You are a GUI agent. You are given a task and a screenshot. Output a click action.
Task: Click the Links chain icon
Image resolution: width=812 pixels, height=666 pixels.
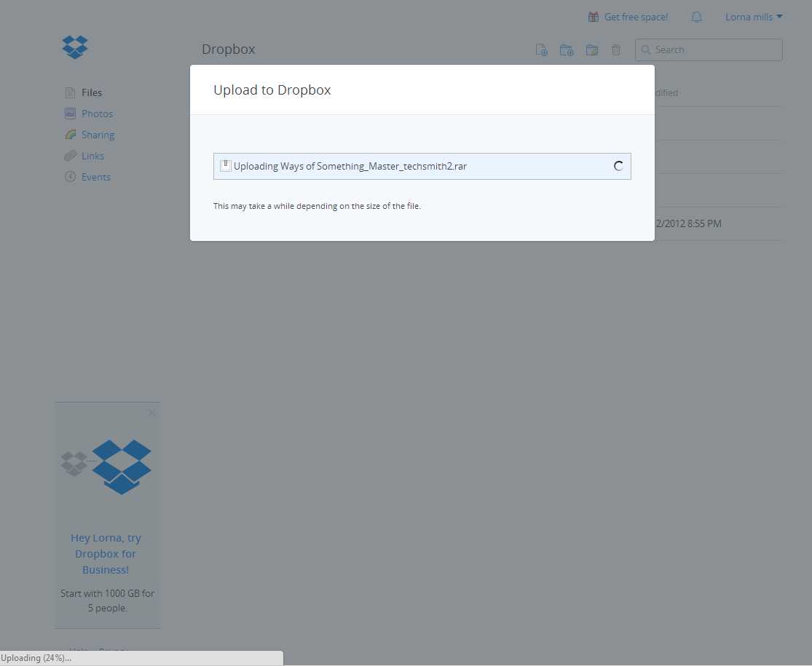pyautogui.click(x=70, y=156)
